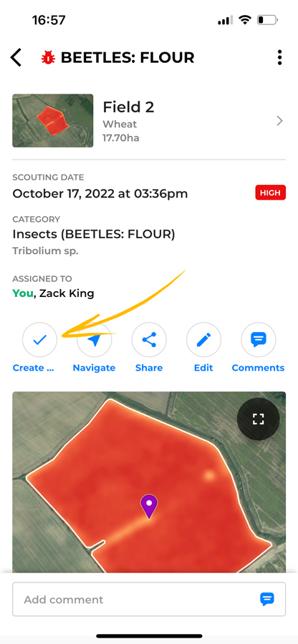Select the Navigate label
The width and height of the screenshot is (298, 644).
point(94,368)
